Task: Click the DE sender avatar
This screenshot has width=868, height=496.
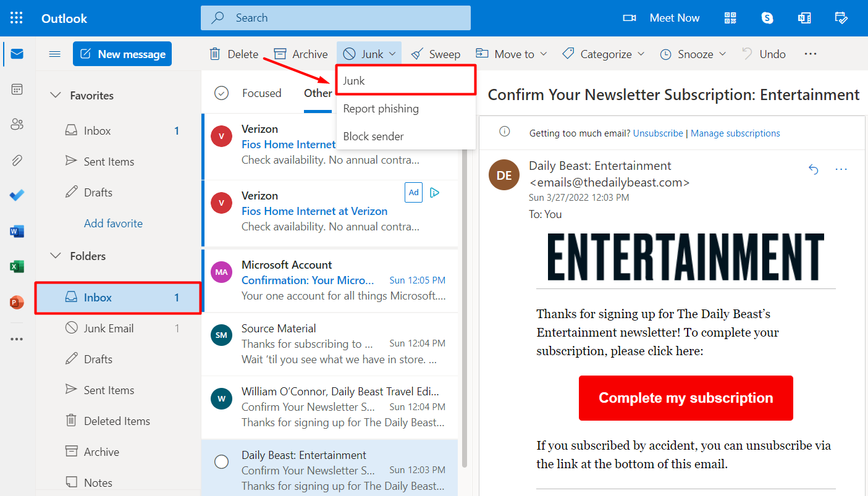Action: pos(504,175)
